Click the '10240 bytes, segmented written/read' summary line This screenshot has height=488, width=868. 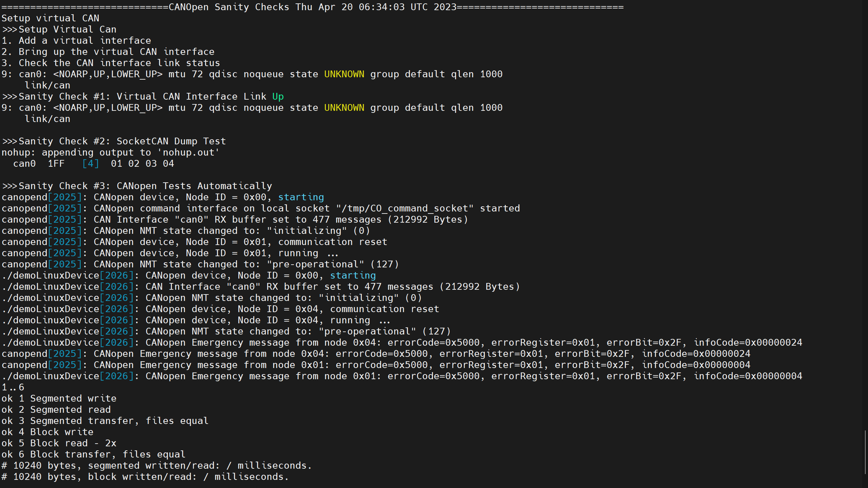[157, 466]
